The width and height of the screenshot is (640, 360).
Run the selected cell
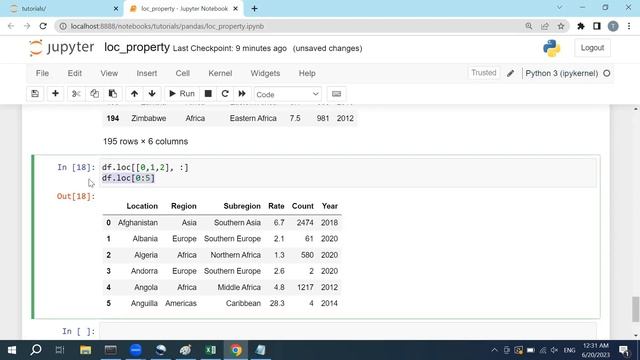click(182, 94)
